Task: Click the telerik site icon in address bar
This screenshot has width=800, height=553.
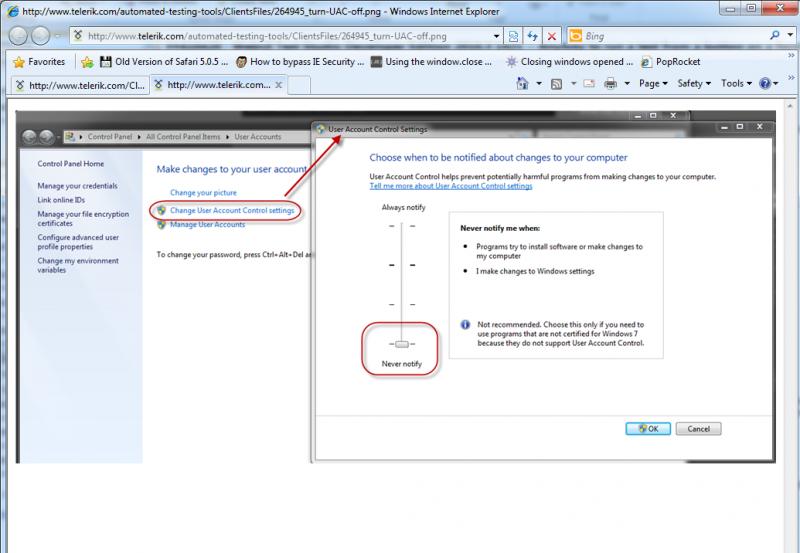Action: coord(78,36)
